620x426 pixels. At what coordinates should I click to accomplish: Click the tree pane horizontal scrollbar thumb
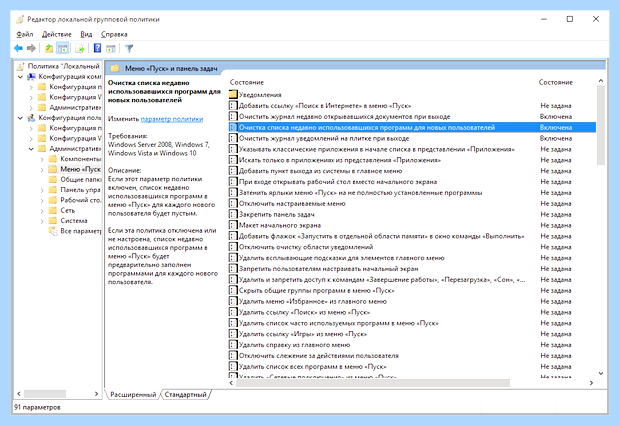(45, 394)
